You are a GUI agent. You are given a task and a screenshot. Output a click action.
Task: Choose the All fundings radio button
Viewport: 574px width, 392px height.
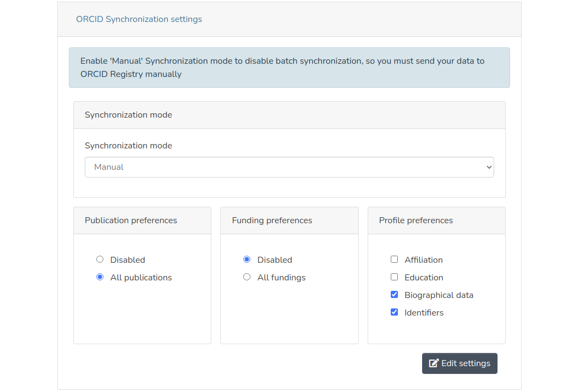(247, 277)
